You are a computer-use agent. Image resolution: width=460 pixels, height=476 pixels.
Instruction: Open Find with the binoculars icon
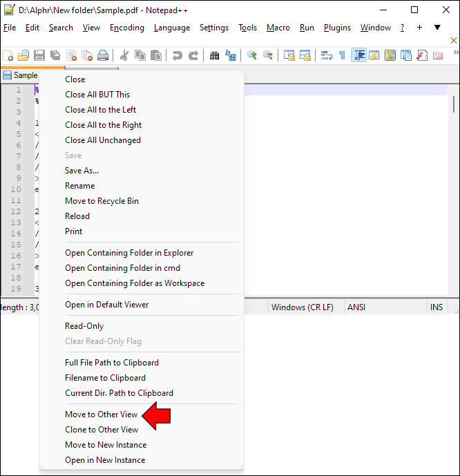point(215,55)
